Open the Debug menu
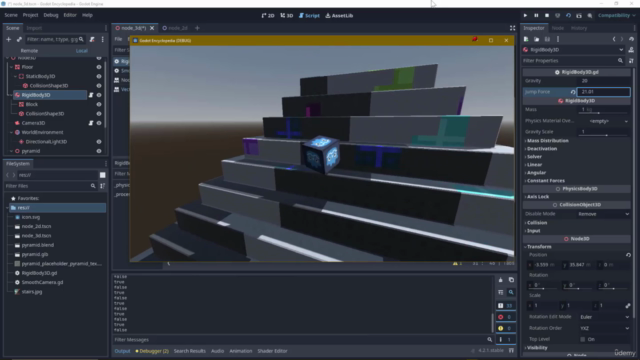 click(51, 15)
